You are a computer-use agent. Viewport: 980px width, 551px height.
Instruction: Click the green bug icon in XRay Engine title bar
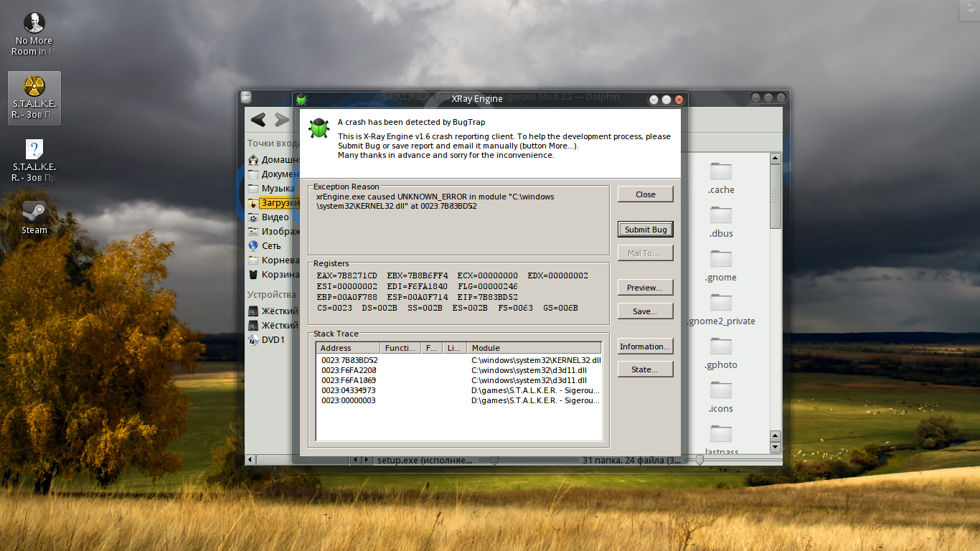point(302,99)
